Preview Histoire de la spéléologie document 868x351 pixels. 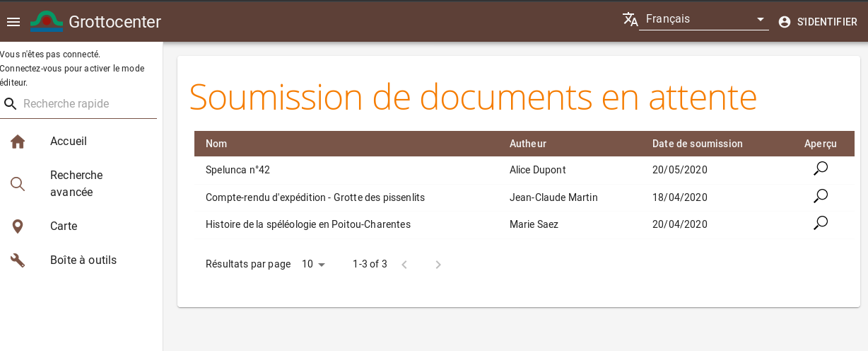click(x=821, y=223)
